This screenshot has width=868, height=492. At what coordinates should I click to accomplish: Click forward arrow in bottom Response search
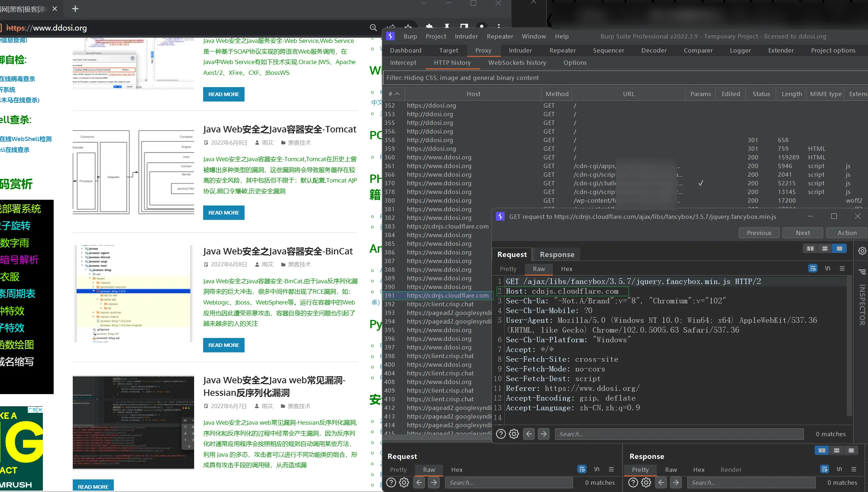pyautogui.click(x=676, y=483)
